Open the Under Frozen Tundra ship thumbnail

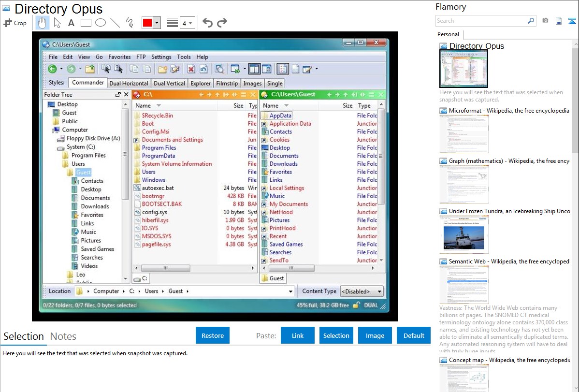[464, 234]
